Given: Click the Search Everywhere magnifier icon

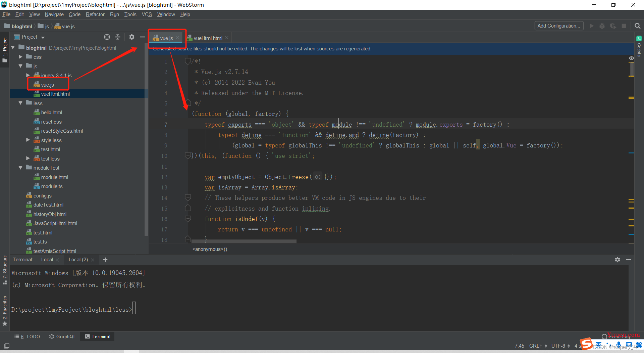Looking at the screenshot, I should point(637,26).
